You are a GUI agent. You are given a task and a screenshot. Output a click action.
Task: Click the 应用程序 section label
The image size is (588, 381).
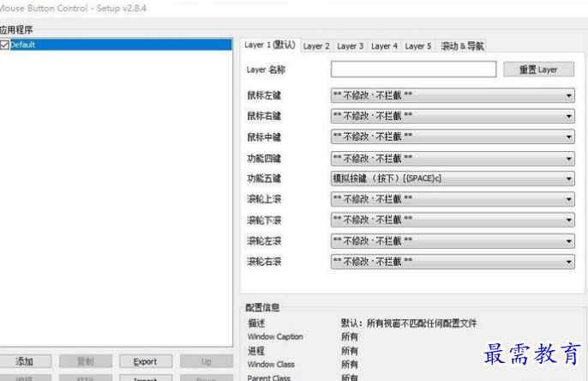coord(16,30)
